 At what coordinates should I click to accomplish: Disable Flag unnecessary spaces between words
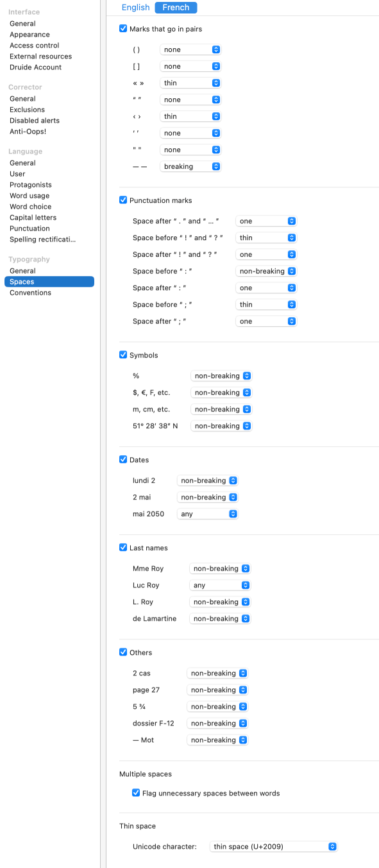click(136, 793)
